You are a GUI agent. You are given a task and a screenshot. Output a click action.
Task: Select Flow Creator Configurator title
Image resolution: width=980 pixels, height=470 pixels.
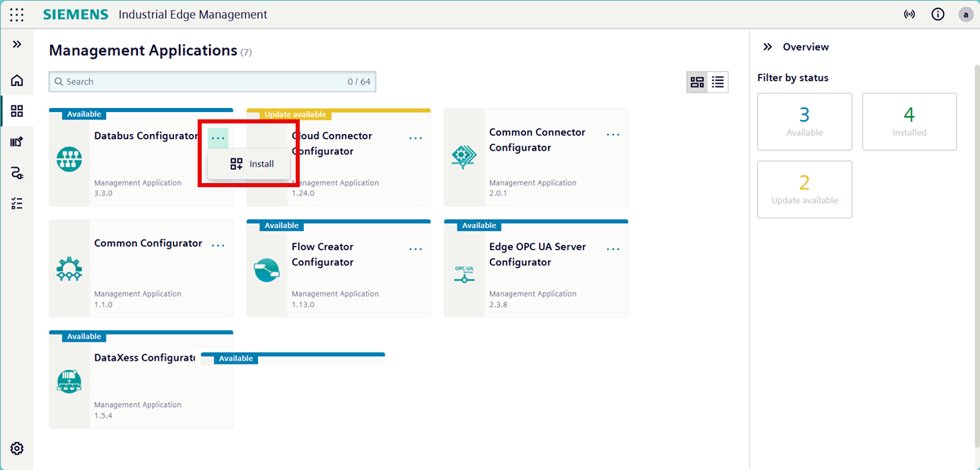tap(323, 254)
